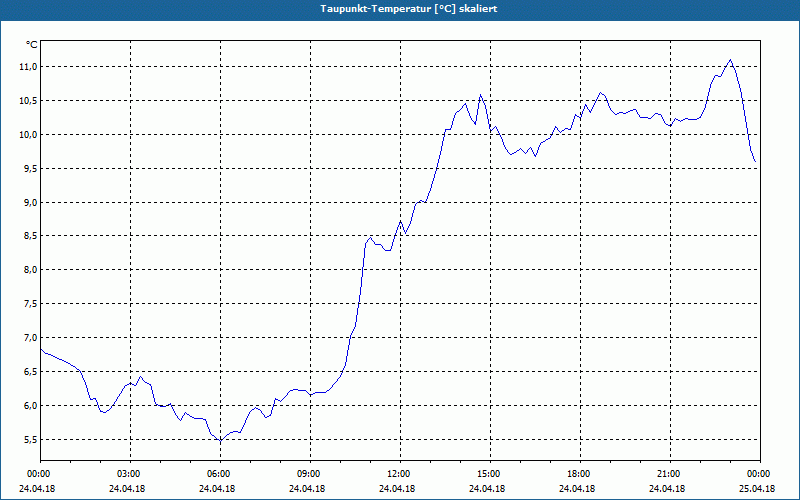Click the 06:00 time label
This screenshot has width=800, height=500.
coord(218,474)
